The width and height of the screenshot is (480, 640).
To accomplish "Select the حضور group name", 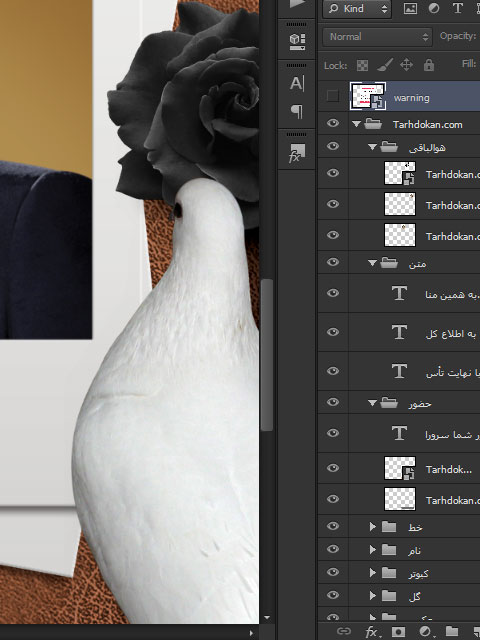I will (420, 404).
